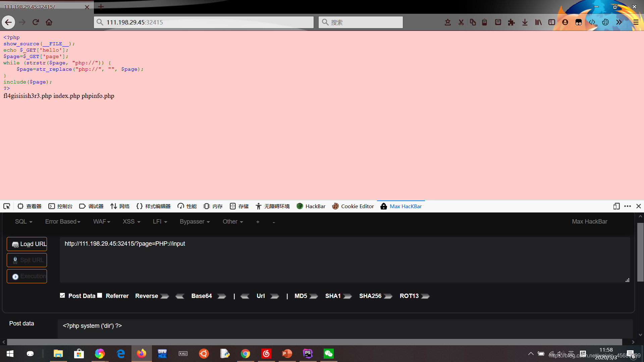644x362 pixels.
Task: Click the Split URL button
Action: [27, 260]
